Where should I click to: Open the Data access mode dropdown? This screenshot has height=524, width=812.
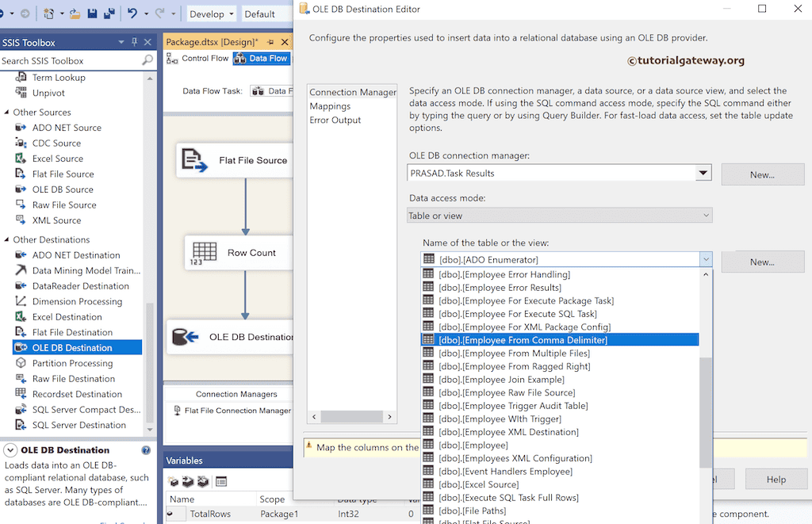click(x=703, y=215)
